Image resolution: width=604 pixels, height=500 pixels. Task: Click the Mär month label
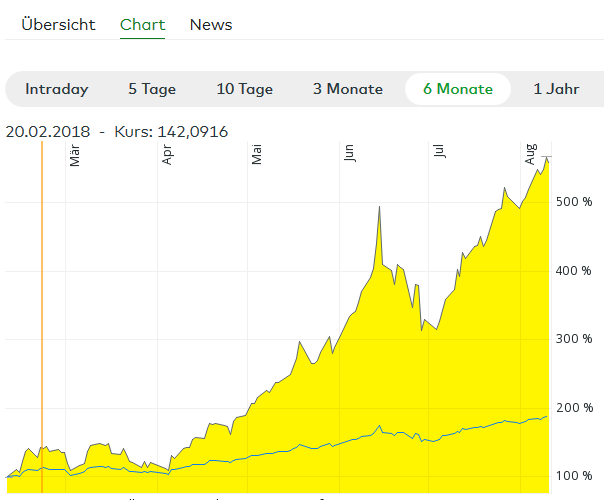(75, 155)
